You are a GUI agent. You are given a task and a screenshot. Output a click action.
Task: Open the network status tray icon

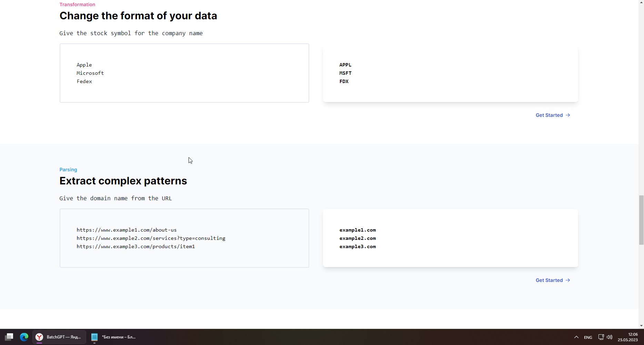click(x=601, y=337)
